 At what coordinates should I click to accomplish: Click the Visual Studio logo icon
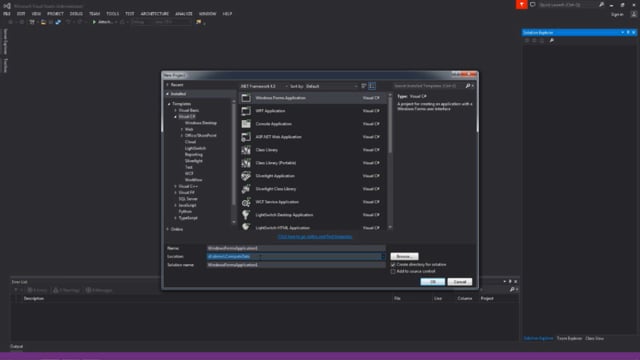click(x=7, y=6)
